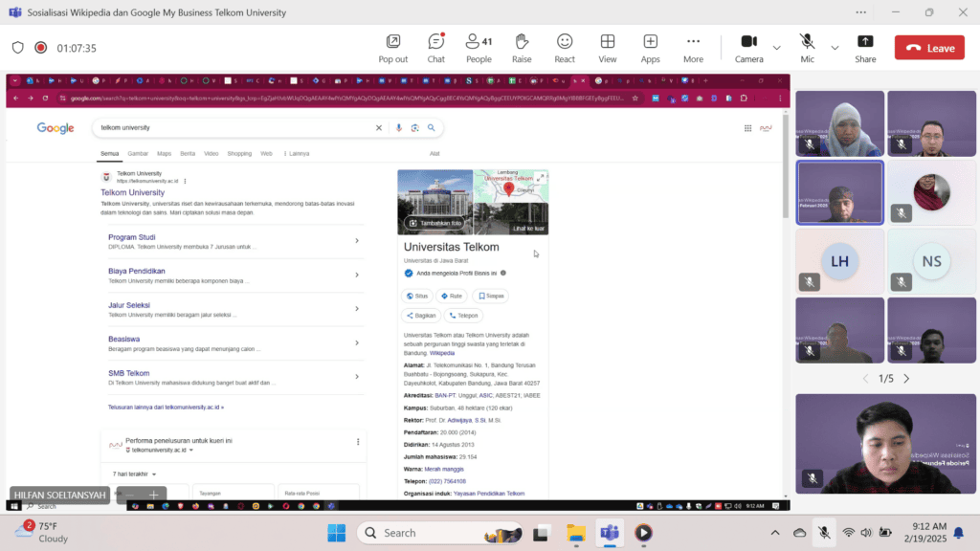The width and height of the screenshot is (980, 551).
Task: Leave the meeting
Action: pyautogui.click(x=929, y=48)
